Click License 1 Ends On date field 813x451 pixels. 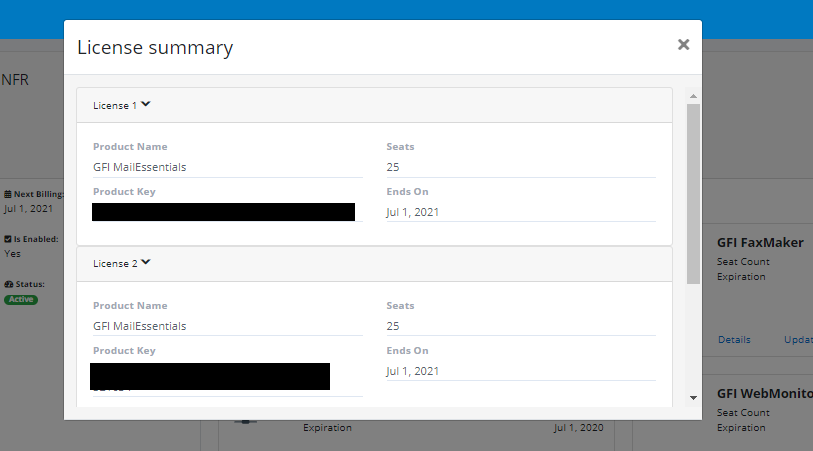point(521,212)
